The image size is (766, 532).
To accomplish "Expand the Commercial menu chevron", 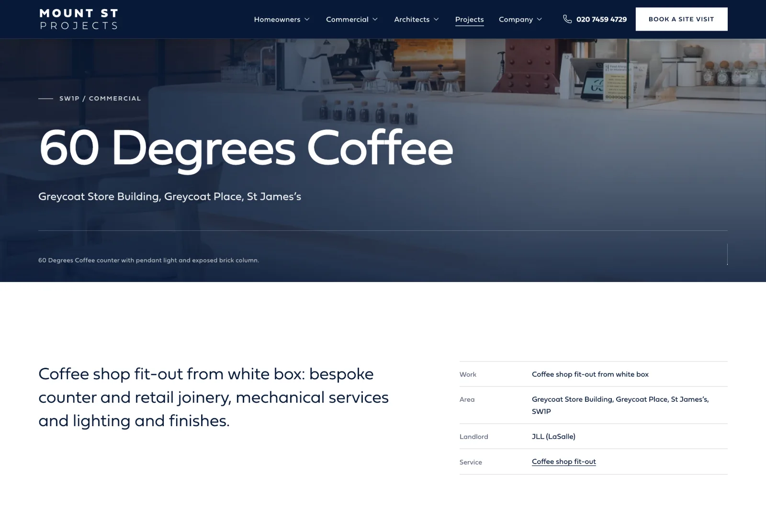I will pyautogui.click(x=375, y=19).
